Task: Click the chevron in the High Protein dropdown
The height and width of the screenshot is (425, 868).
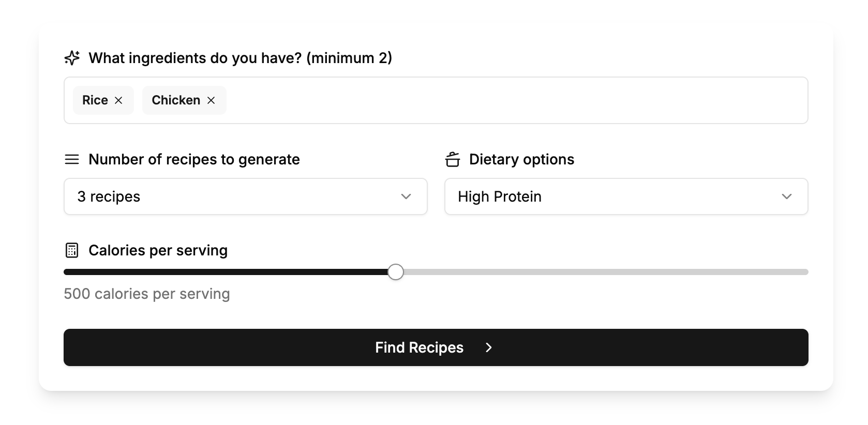Action: pyautogui.click(x=787, y=196)
